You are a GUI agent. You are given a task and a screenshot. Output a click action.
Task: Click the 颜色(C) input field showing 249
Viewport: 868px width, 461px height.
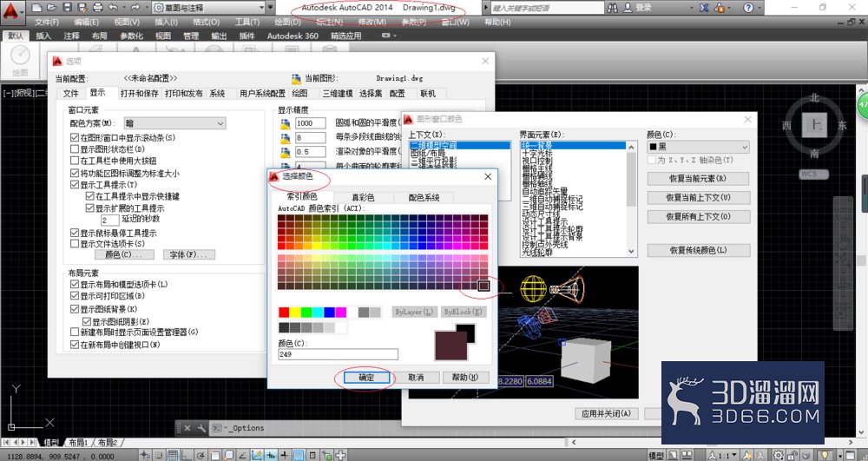tap(338, 354)
